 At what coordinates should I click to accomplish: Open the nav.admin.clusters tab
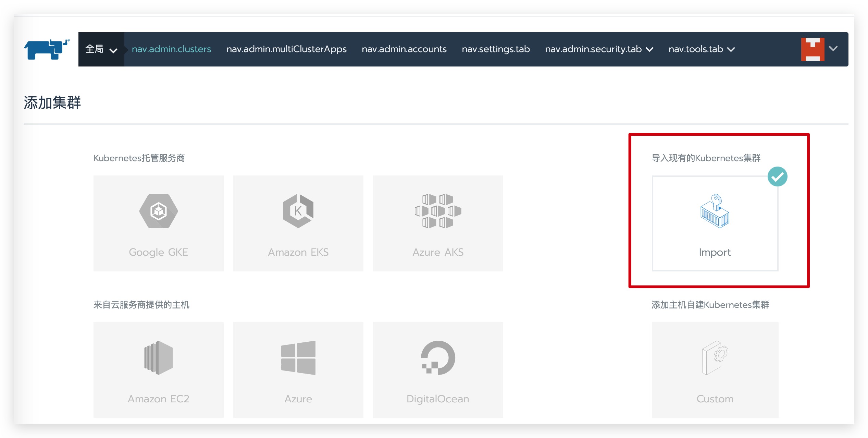171,49
